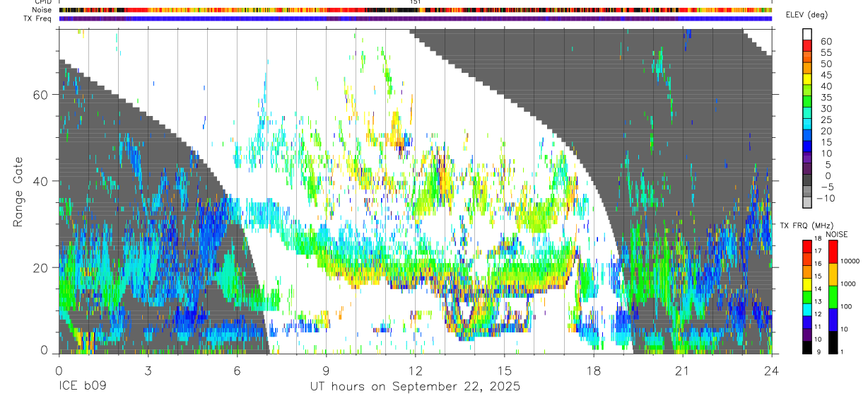This screenshot has width=868, height=401.
Task: Click the '24' tick on the UT hours axis
Action: pyautogui.click(x=772, y=371)
